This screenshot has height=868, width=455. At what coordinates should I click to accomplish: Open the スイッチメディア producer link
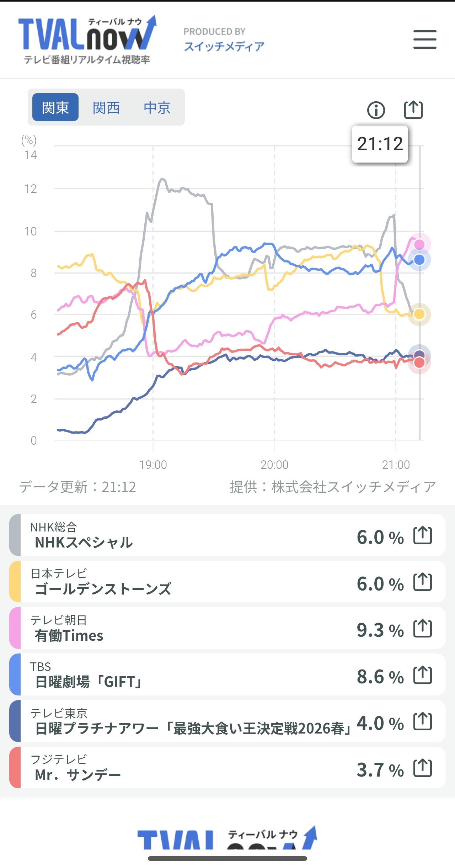[224, 46]
